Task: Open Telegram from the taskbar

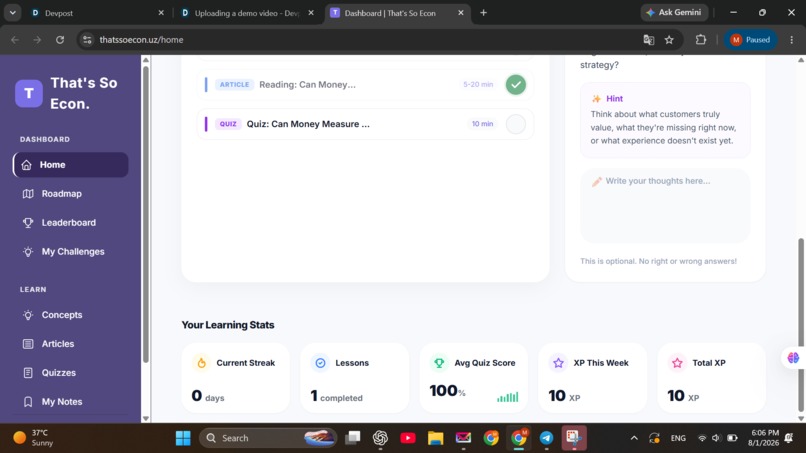Action: 546,438
